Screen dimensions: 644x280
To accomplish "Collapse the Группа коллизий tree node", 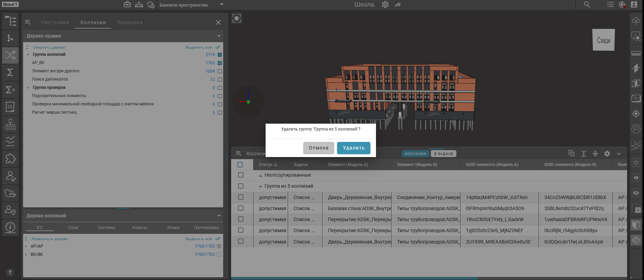I will coord(28,55).
